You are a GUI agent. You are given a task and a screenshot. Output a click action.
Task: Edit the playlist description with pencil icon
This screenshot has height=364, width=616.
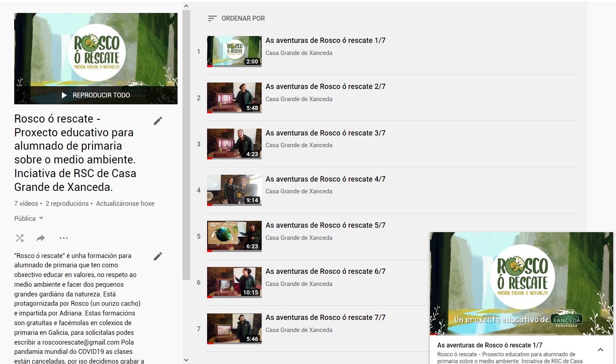(158, 256)
